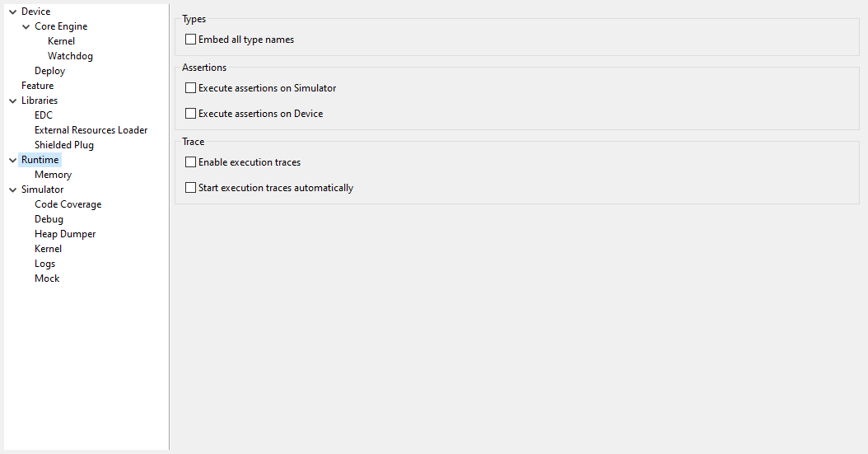Select Heap Dumper in Simulator
The height and width of the screenshot is (454, 868).
(x=65, y=234)
